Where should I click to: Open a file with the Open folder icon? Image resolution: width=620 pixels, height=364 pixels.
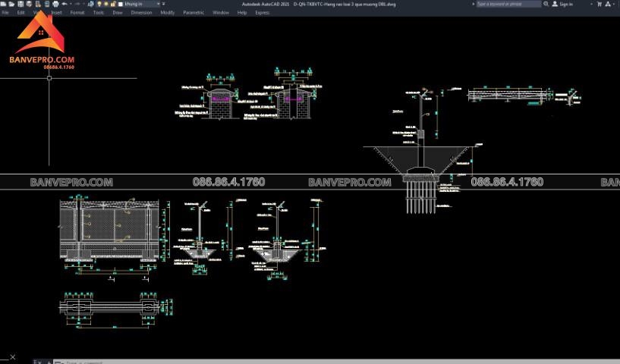[x=11, y=4]
